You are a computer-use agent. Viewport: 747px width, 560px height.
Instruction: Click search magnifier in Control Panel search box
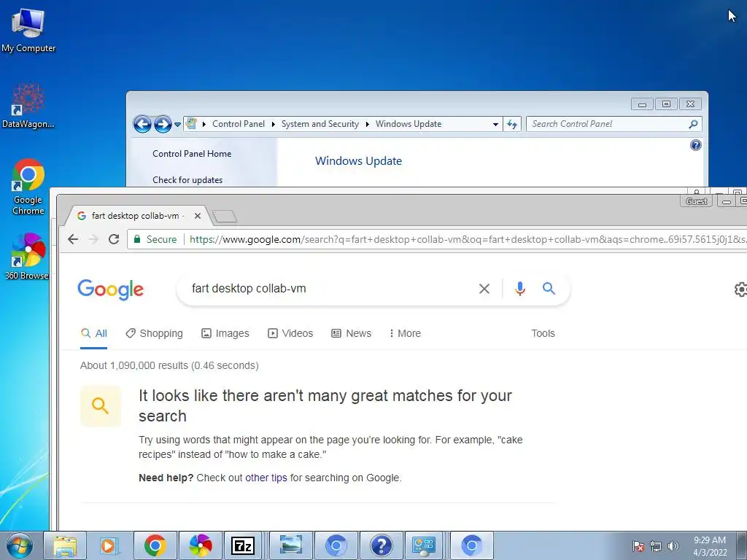point(693,124)
